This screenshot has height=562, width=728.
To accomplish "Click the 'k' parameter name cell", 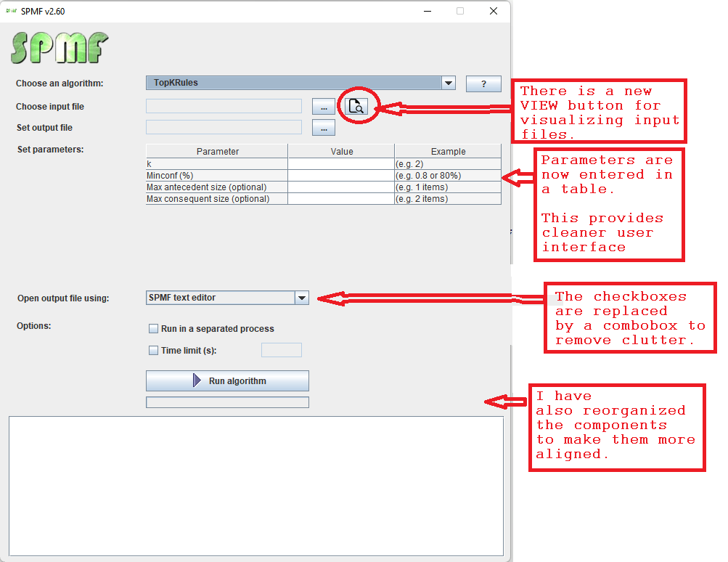I will [217, 164].
